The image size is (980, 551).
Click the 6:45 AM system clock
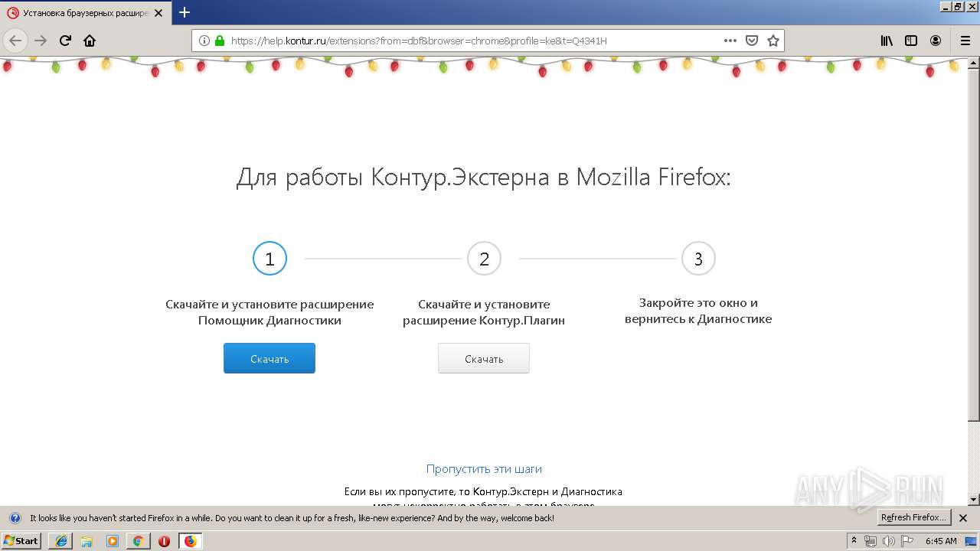coord(941,541)
